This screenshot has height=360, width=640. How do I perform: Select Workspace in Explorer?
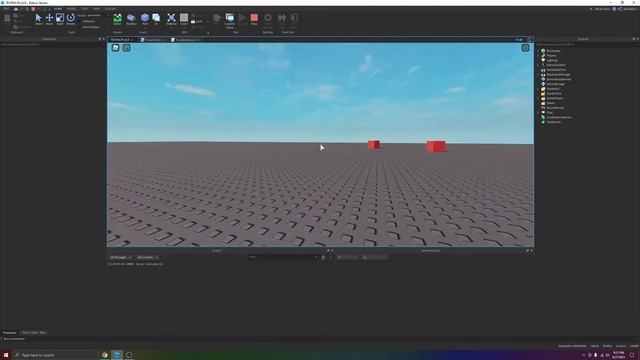pyautogui.click(x=553, y=51)
